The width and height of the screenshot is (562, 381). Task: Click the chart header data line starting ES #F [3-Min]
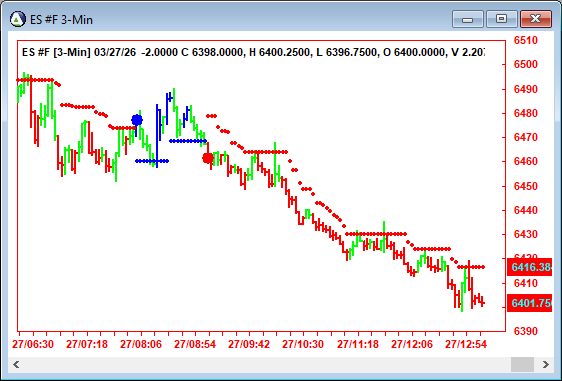pyautogui.click(x=253, y=52)
